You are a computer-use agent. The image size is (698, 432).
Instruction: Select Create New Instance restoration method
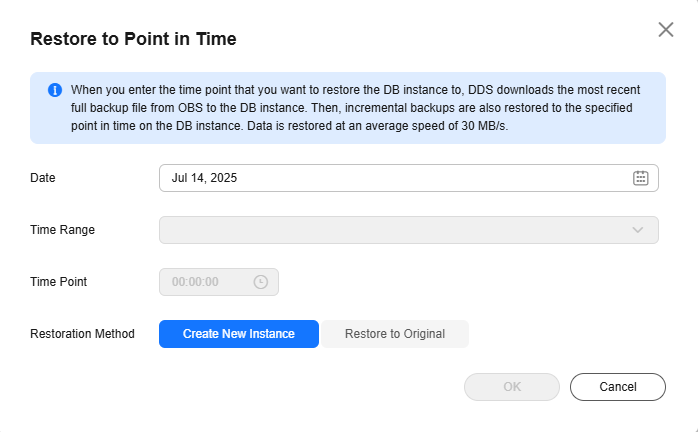(x=239, y=334)
